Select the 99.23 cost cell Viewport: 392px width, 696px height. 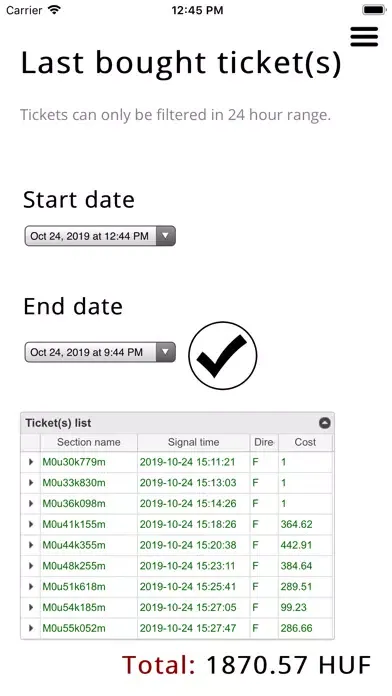pyautogui.click(x=305, y=607)
